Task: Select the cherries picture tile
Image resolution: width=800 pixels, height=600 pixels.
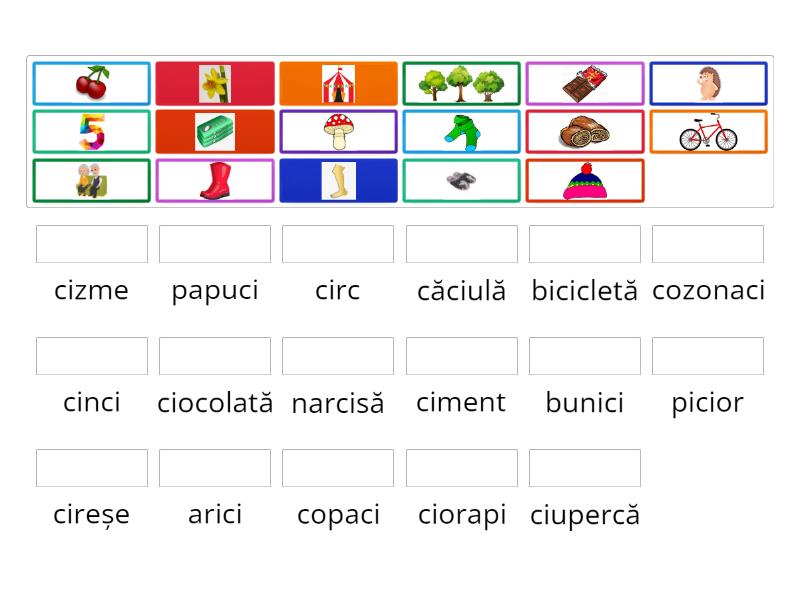Action: (91, 83)
